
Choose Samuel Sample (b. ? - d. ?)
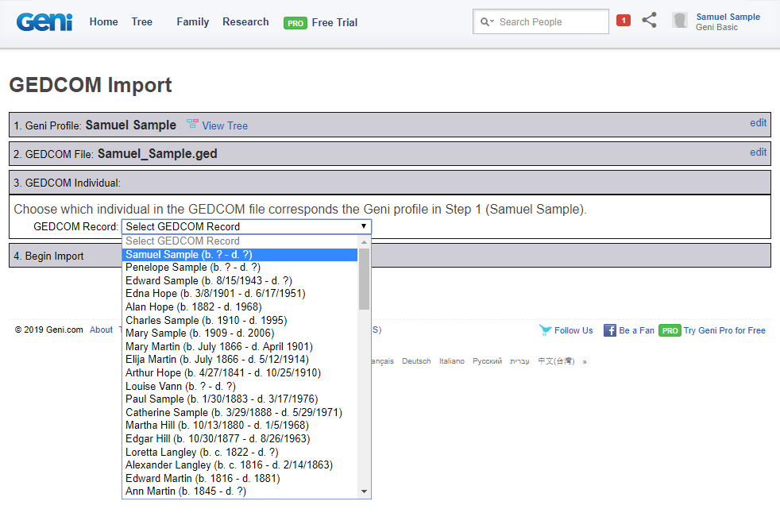[239, 255]
